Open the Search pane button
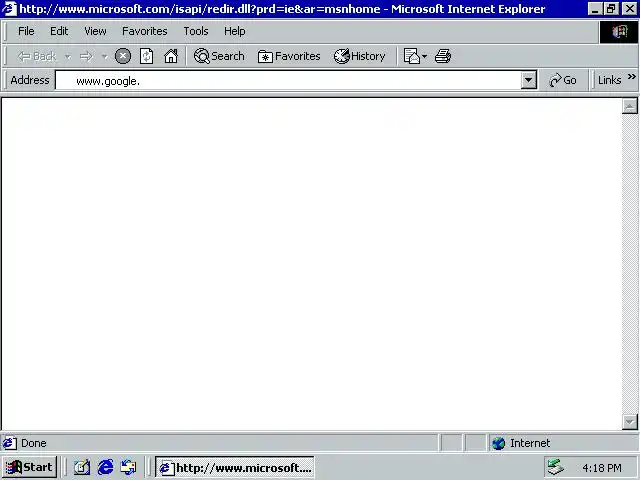This screenshot has height=480, width=640. (219, 56)
